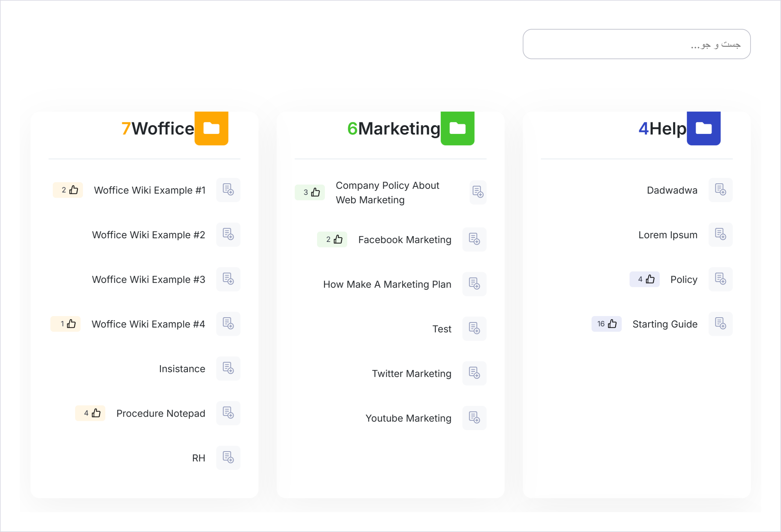This screenshot has height=532, width=781.
Task: Open the Dadwadwa article
Action: tap(672, 190)
